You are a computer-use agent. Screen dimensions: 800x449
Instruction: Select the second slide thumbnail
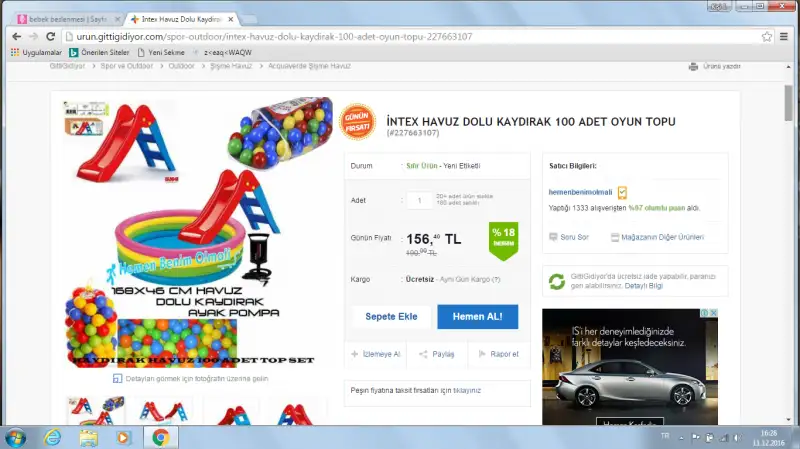163,412
